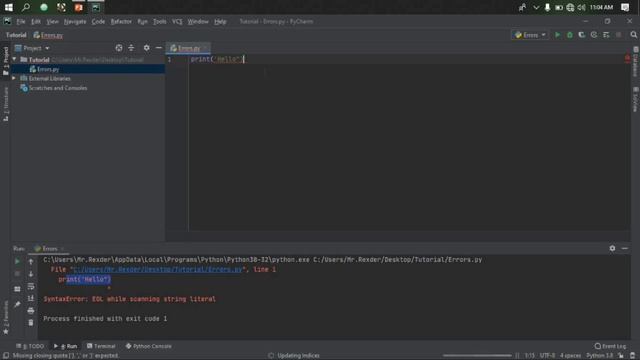Toggle tool window bars icon bottom-left corner
This screenshot has width=640, height=360.
pyautogui.click(x=6, y=356)
